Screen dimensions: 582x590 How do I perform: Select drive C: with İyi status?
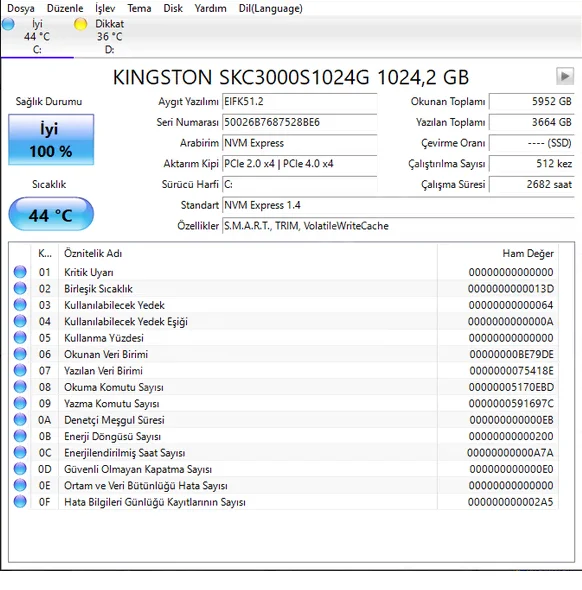click(x=37, y=36)
